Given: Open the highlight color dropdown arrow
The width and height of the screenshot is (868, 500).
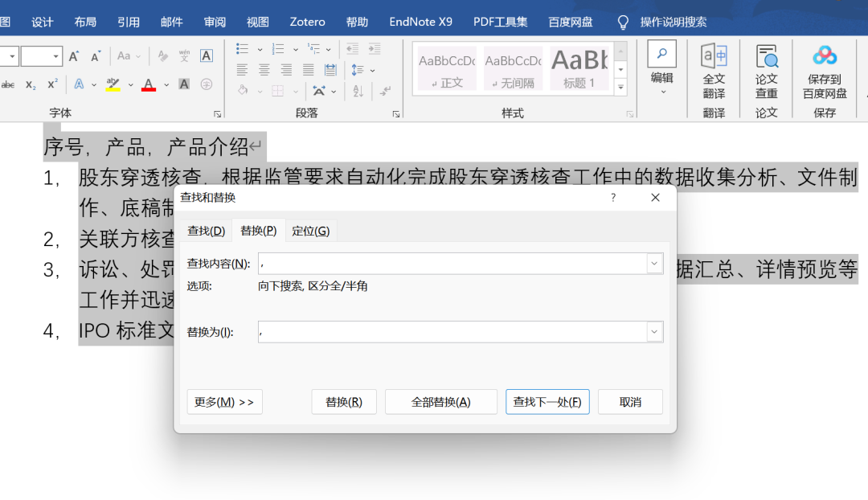Looking at the screenshot, I should [x=131, y=84].
